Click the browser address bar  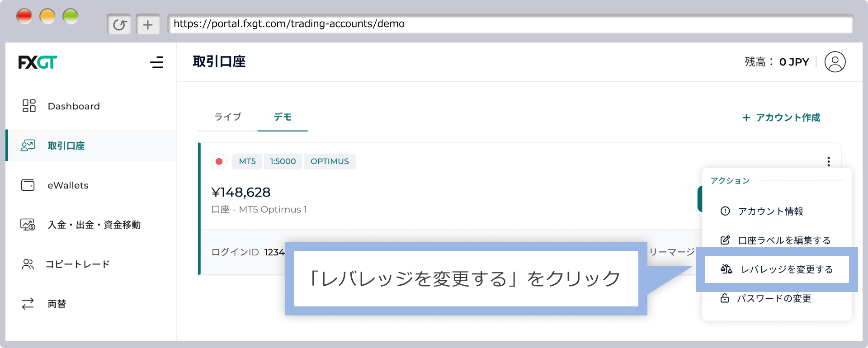[x=510, y=24]
